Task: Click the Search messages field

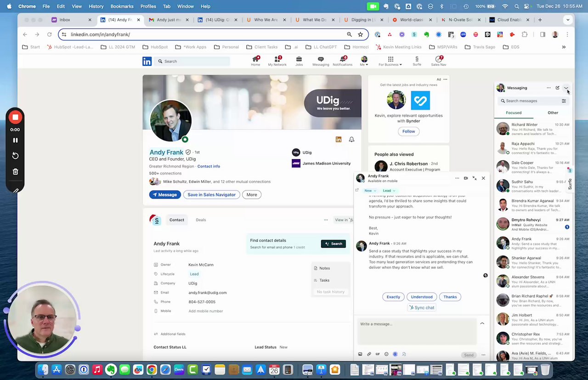Action: pyautogui.click(x=528, y=101)
